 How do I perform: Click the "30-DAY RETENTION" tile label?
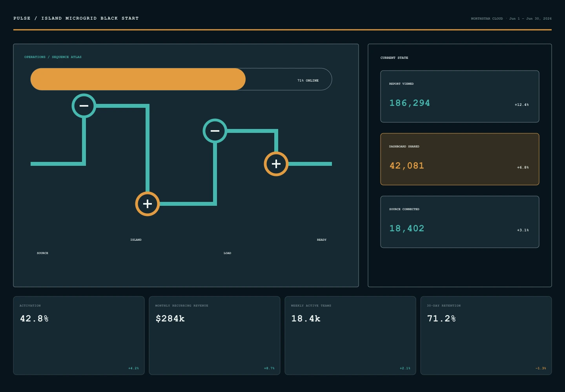444,305
